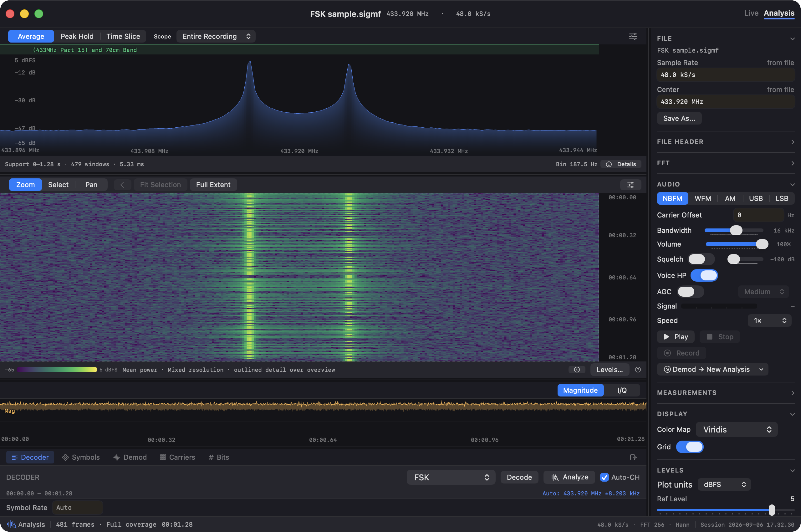Click the Decode button
The width and height of the screenshot is (801, 532).
point(519,477)
